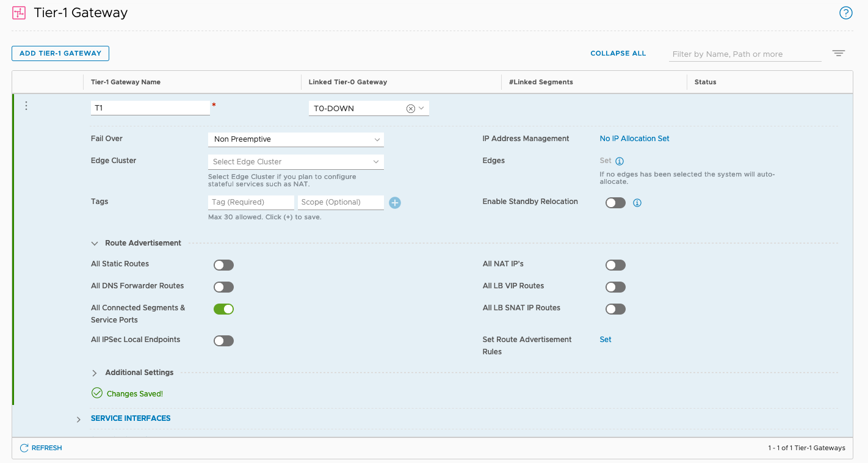The width and height of the screenshot is (868, 463).
Task: Click the Edges info icon
Action: [620, 161]
